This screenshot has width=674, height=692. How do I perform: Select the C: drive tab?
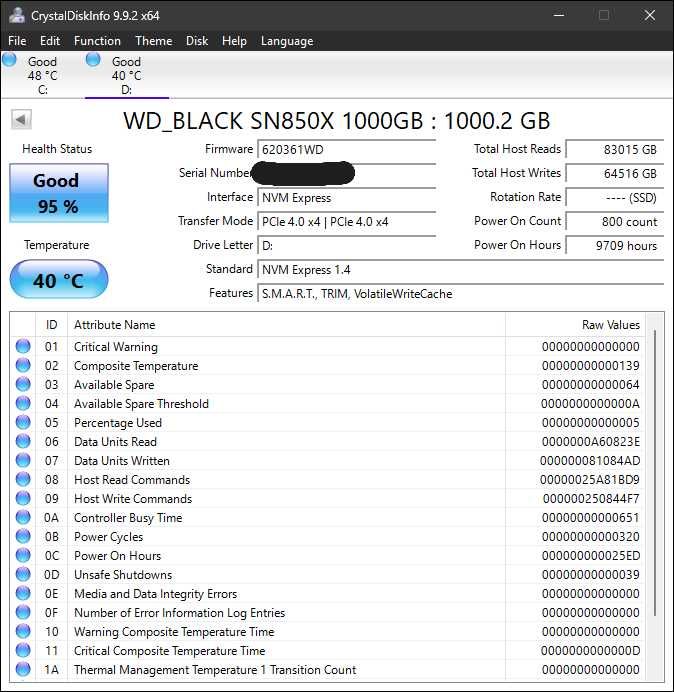tap(42, 75)
